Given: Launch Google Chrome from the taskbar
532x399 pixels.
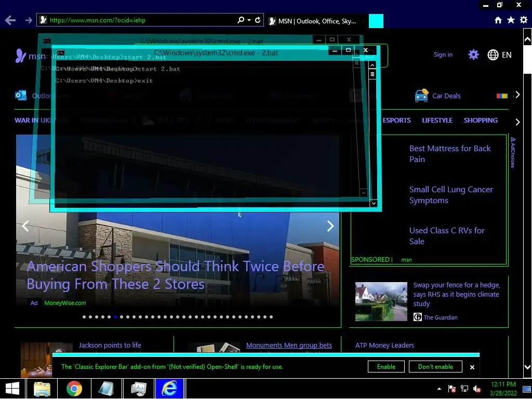Looking at the screenshot, I should click(x=74, y=389).
